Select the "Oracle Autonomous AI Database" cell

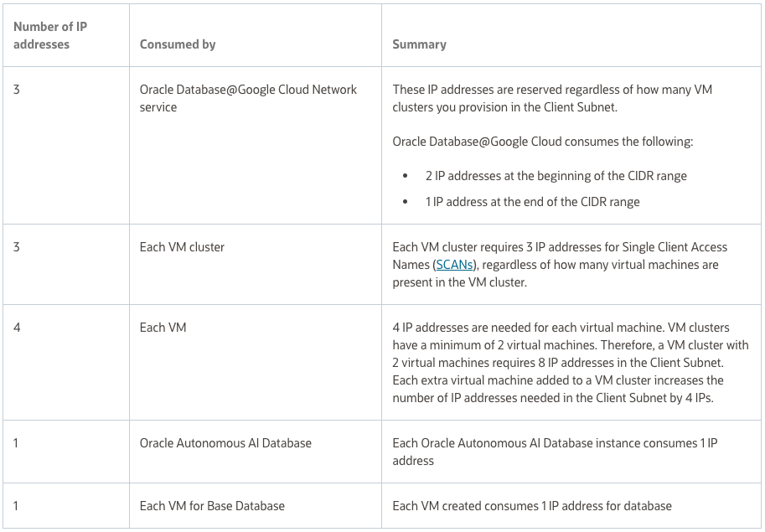[225, 443]
